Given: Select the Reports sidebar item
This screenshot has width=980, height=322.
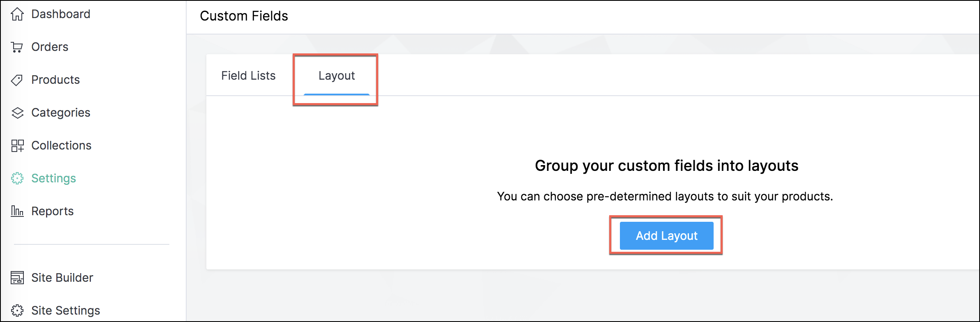Looking at the screenshot, I should pos(53,211).
